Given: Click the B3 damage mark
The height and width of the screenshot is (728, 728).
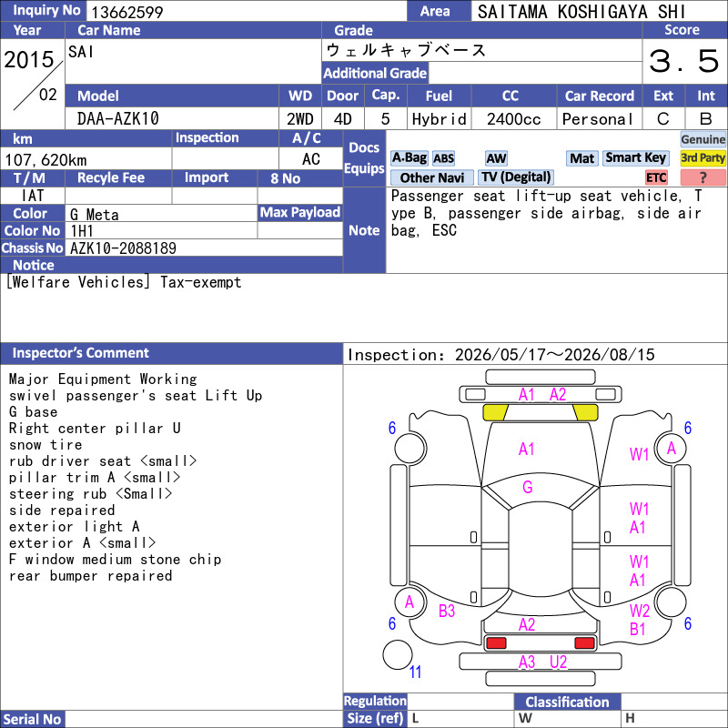Looking at the screenshot, I should 447,611.
